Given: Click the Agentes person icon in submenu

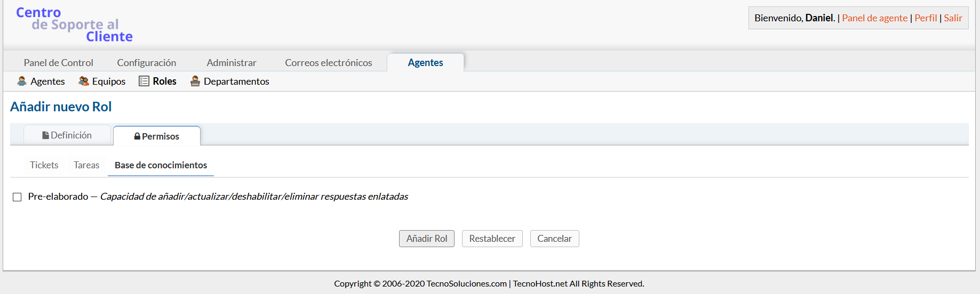Looking at the screenshot, I should [22, 81].
